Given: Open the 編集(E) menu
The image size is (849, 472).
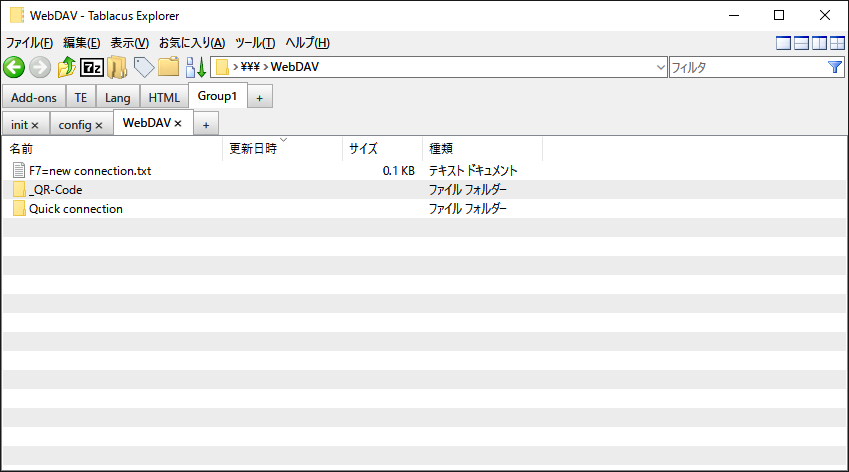Looking at the screenshot, I should pyautogui.click(x=81, y=43).
